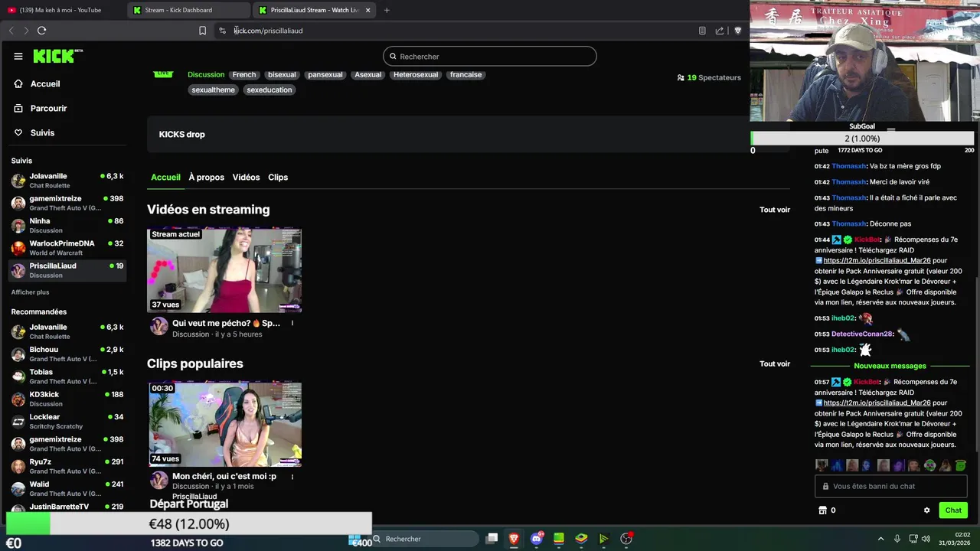Screen dimensions: 980x551
Task: Click the Asexual tag
Action: click(367, 74)
